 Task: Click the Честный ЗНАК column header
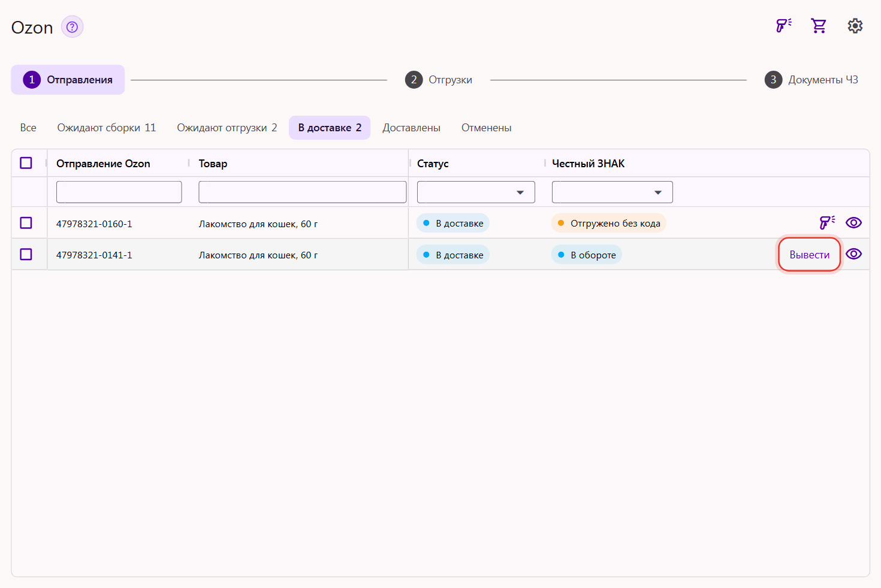[588, 164]
